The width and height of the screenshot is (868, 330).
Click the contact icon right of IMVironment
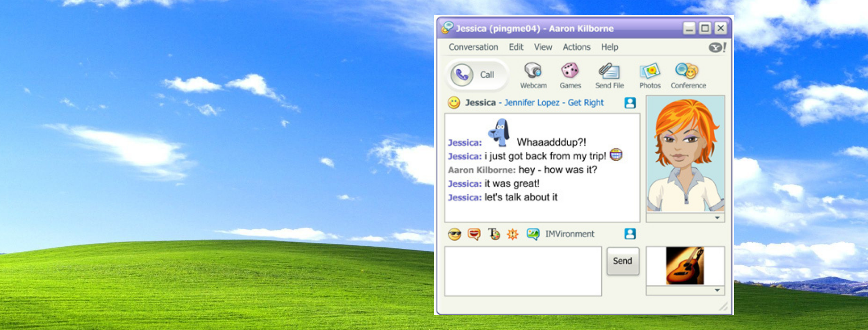click(630, 234)
